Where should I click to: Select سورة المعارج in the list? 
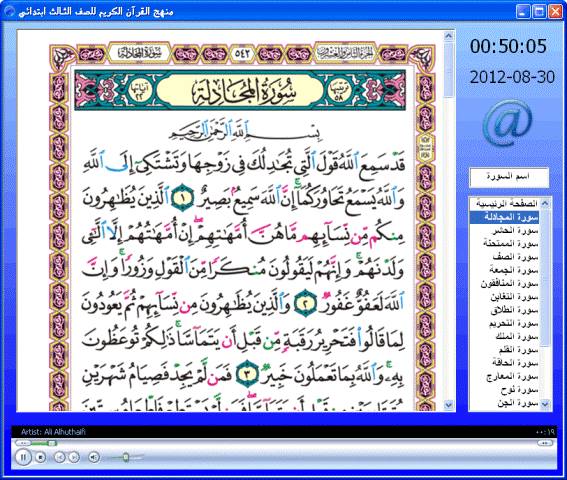coord(504,376)
